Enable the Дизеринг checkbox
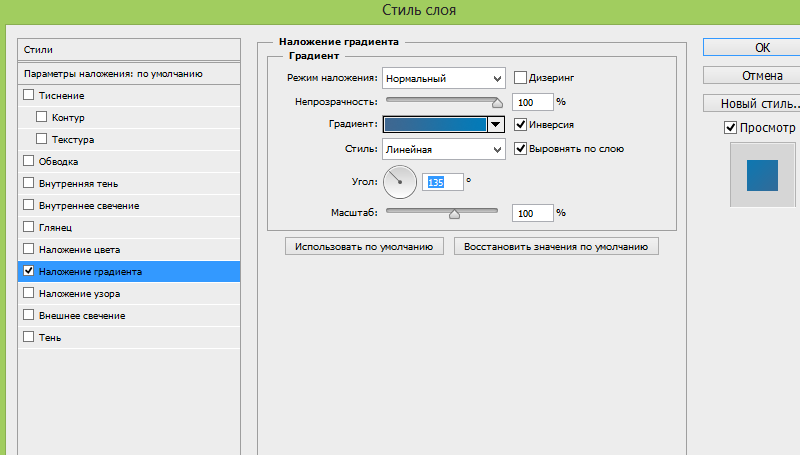 coord(521,78)
